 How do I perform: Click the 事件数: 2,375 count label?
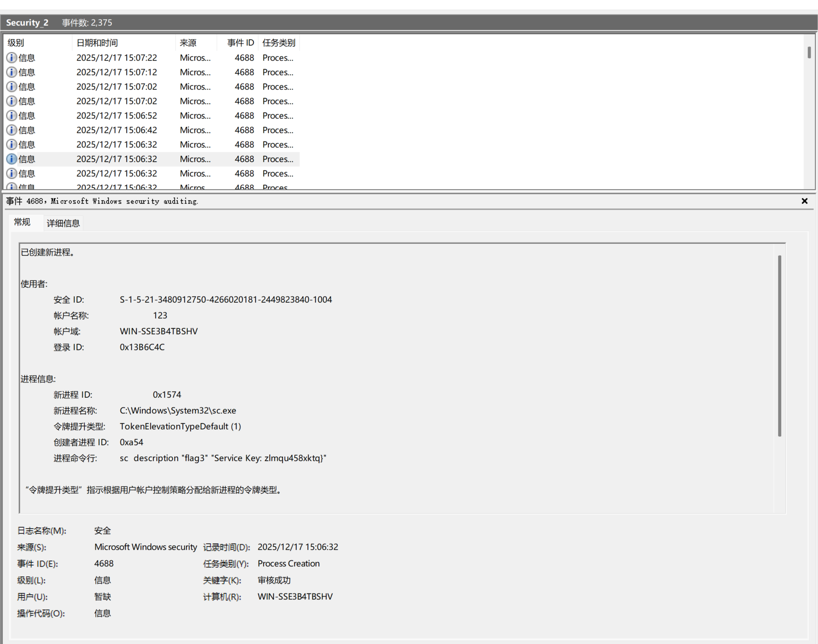(87, 23)
